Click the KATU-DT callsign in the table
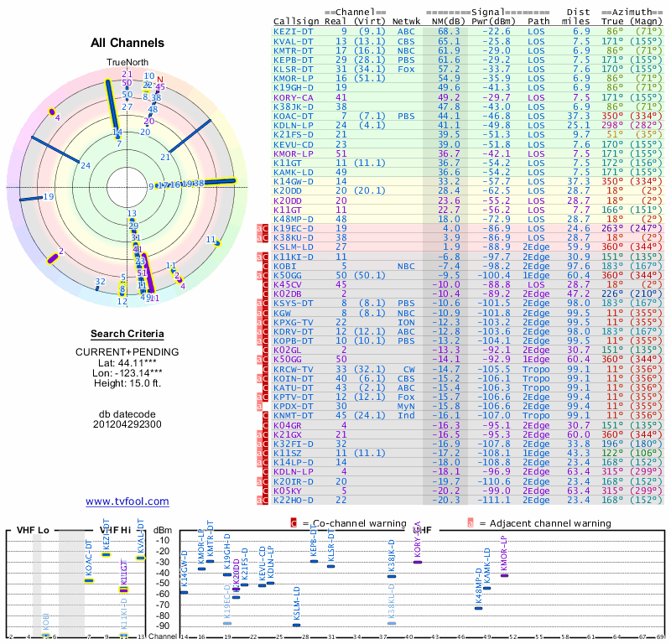This screenshot has width=671, height=644. (x=293, y=387)
